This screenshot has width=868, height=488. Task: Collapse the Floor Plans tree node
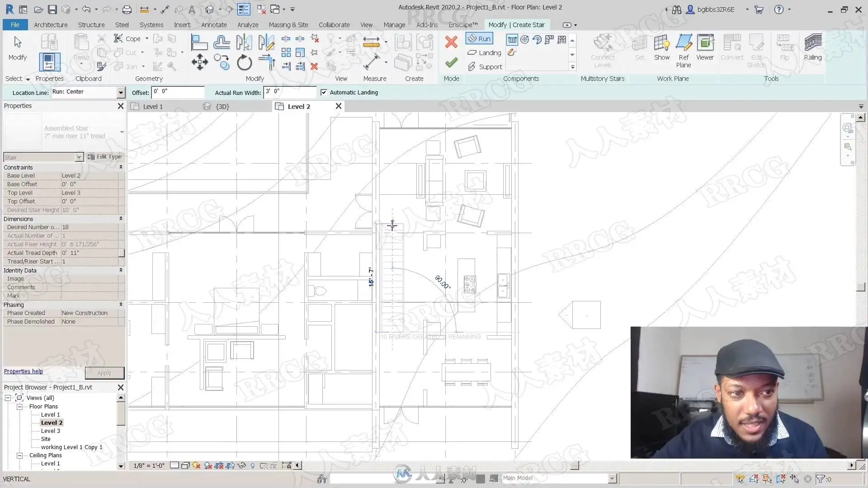(20, 407)
